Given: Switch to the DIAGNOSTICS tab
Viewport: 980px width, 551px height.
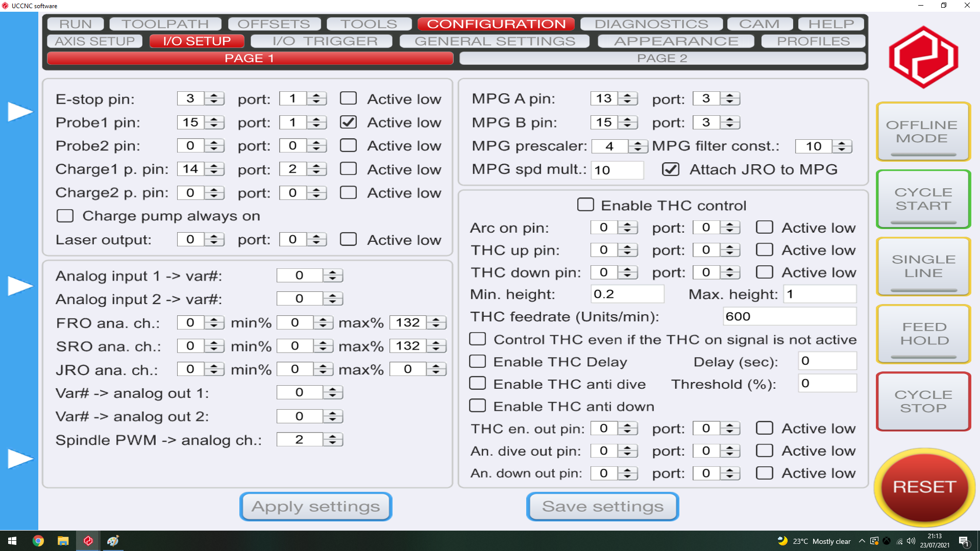Looking at the screenshot, I should [x=651, y=24].
